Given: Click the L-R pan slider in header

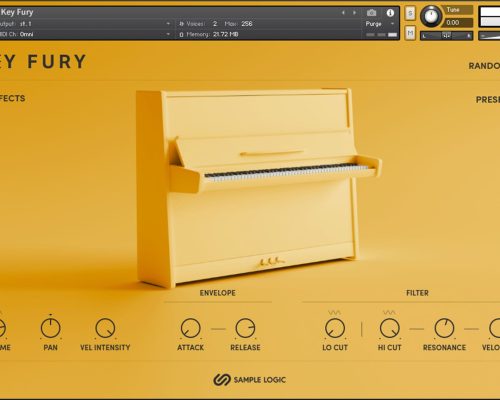Looking at the screenshot, I should [x=446, y=35].
